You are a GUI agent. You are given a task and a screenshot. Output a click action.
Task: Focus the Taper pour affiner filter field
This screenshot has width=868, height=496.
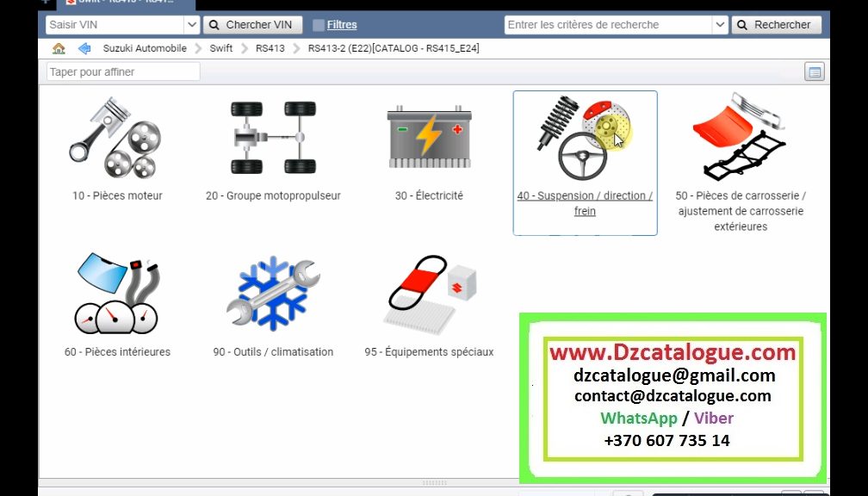123,72
